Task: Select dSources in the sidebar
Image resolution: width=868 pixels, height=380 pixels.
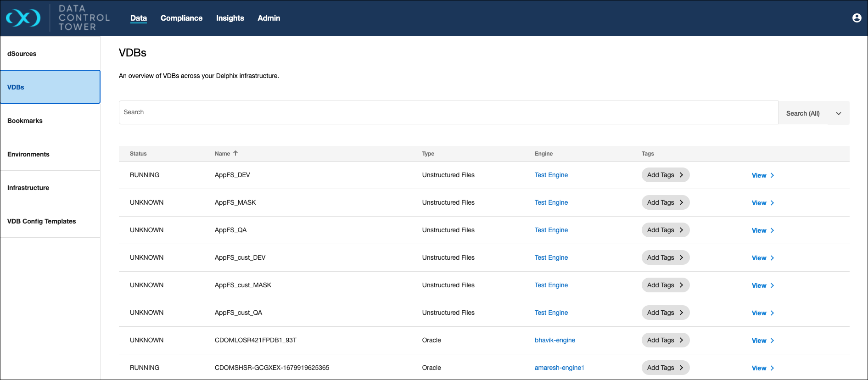Action: (x=22, y=54)
